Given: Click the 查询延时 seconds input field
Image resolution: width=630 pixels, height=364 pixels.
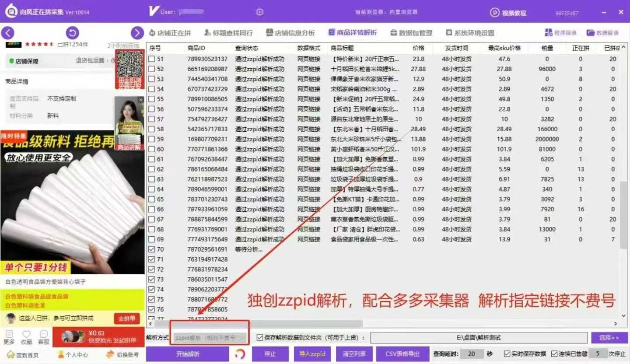Looking at the screenshot, I should click(x=471, y=354).
